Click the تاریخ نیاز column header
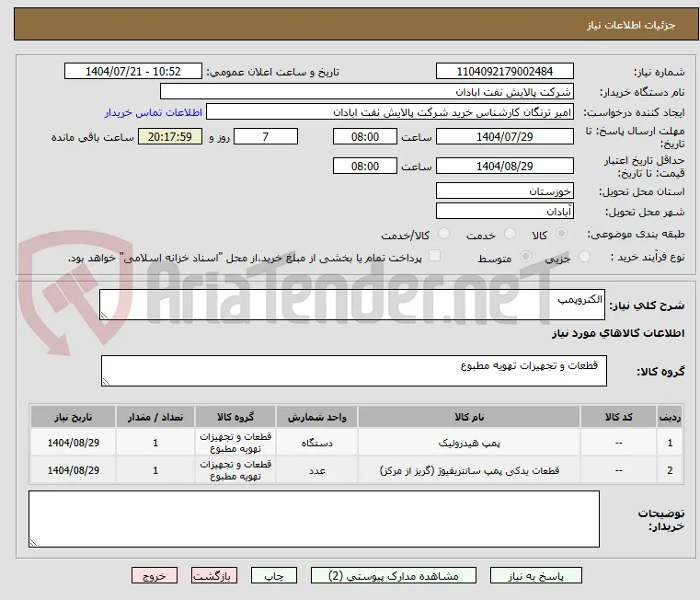 (x=74, y=417)
